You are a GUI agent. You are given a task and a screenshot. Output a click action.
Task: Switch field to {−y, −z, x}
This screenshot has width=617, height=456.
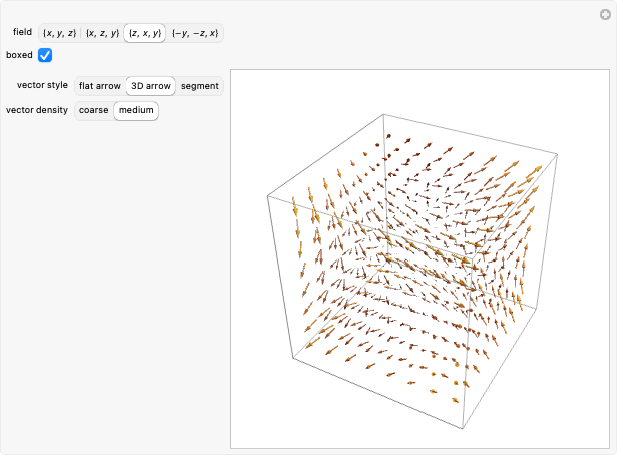pyautogui.click(x=194, y=33)
